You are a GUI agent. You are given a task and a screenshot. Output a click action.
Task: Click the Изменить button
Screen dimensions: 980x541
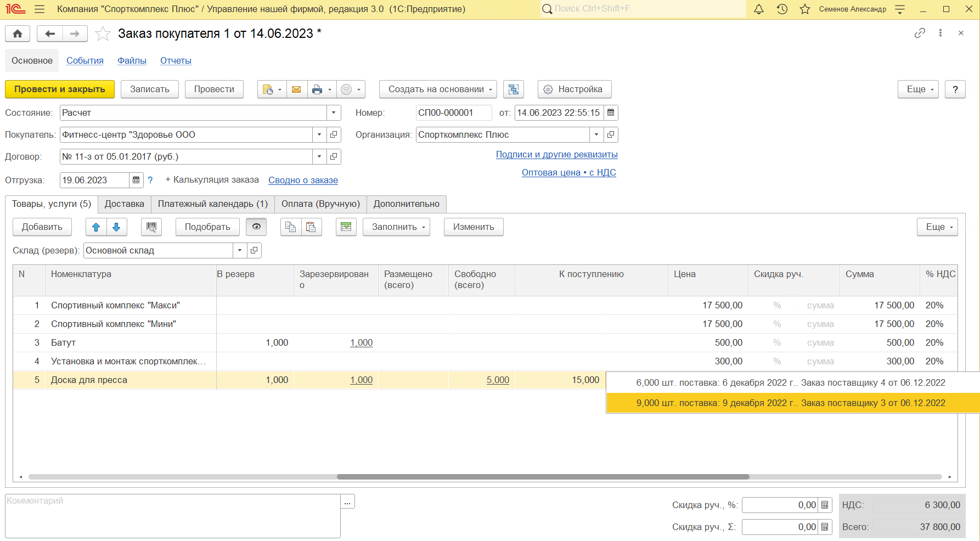[x=474, y=227]
